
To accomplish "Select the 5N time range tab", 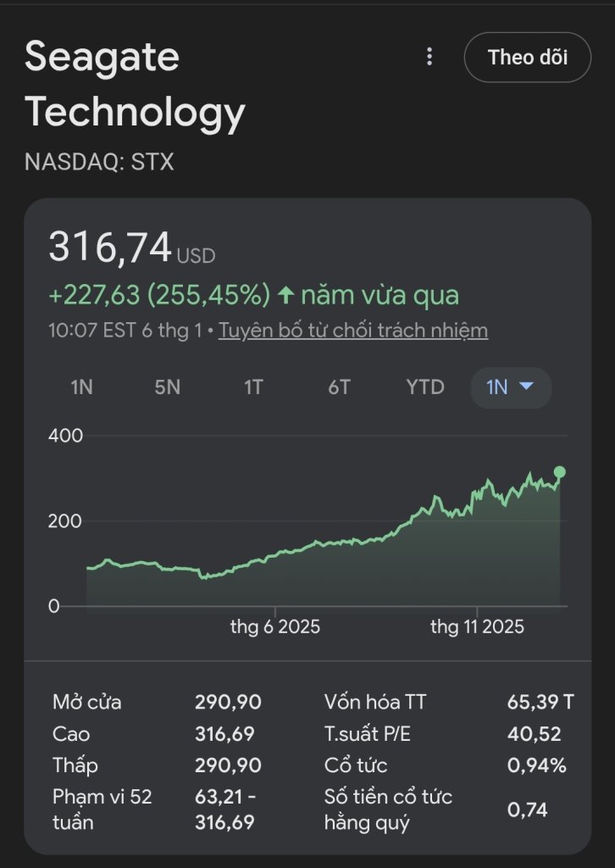I will 167,387.
